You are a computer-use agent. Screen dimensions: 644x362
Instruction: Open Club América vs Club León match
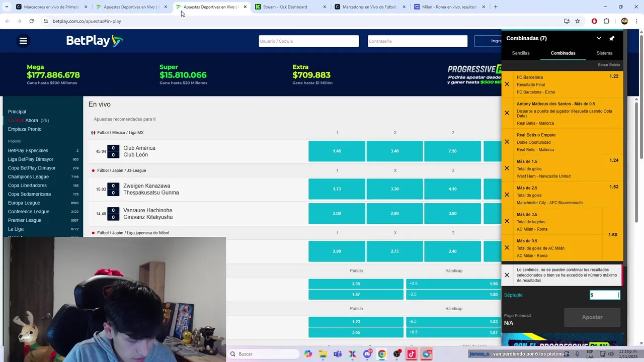(139, 151)
